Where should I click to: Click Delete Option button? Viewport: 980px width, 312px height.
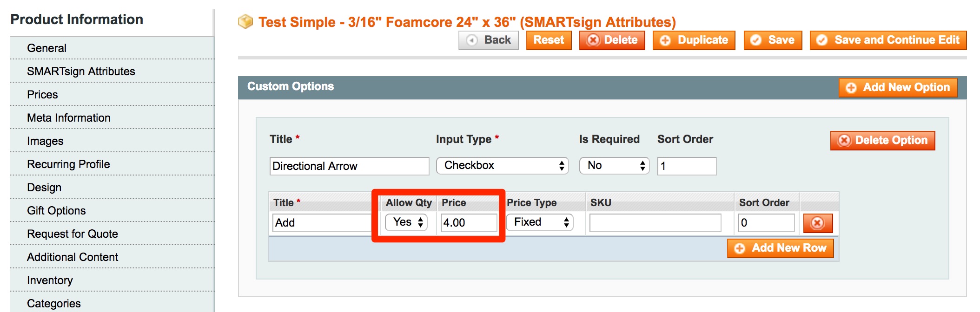882,140
